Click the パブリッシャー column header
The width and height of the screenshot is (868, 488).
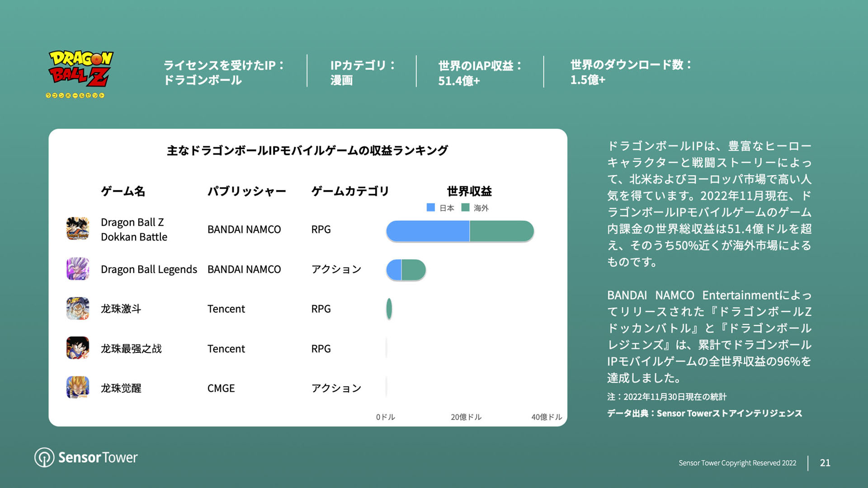tap(246, 191)
